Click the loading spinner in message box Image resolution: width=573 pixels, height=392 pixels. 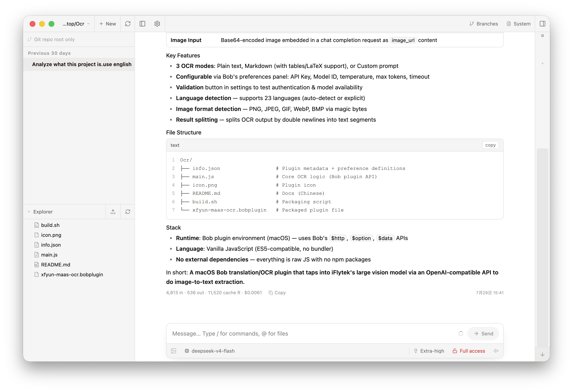(x=461, y=334)
